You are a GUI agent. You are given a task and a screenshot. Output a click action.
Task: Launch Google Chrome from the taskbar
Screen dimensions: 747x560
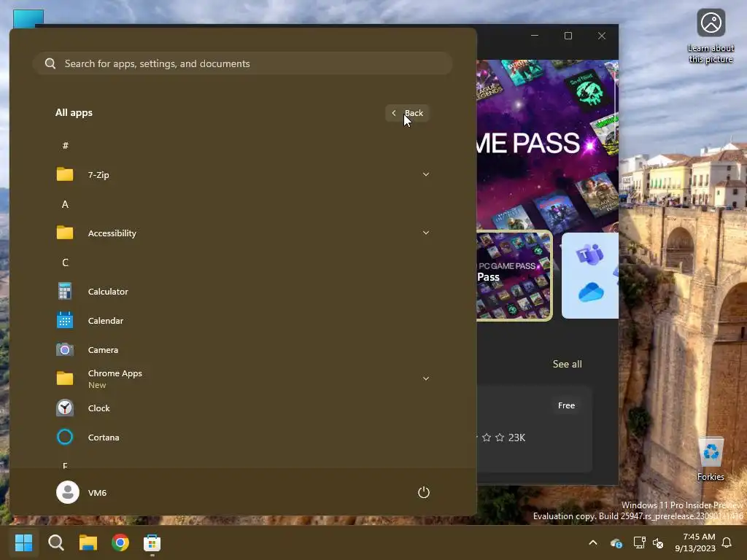click(120, 542)
